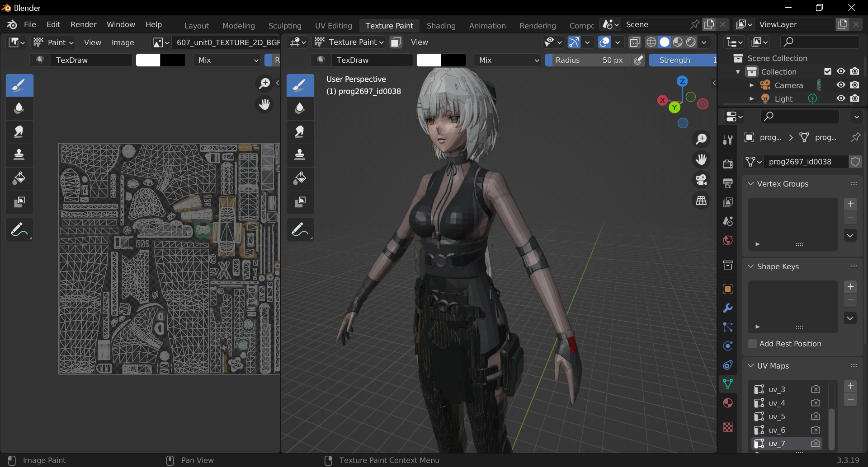This screenshot has width=868, height=467.
Task: Select the Fill tool in the image editor
Action: point(19,178)
